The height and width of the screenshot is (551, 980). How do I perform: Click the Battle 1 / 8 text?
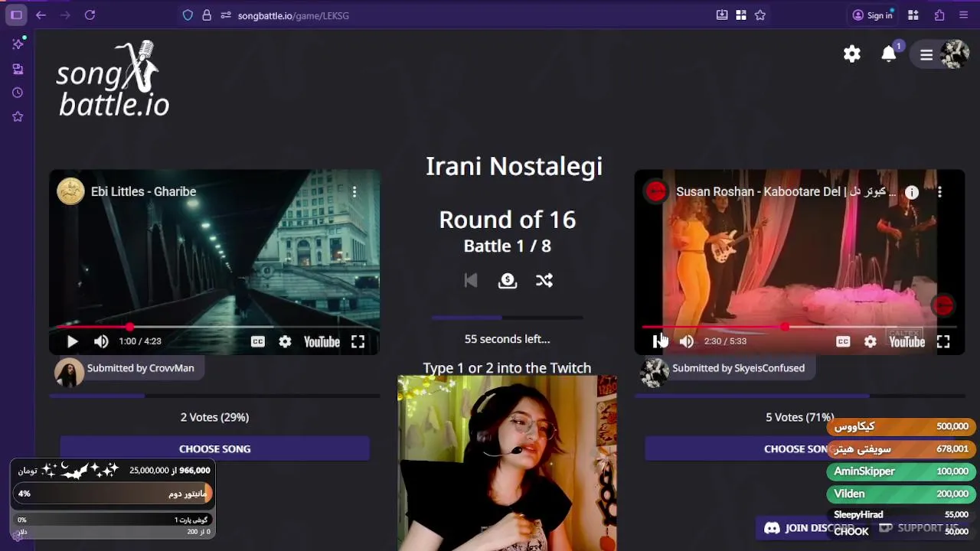(x=507, y=246)
